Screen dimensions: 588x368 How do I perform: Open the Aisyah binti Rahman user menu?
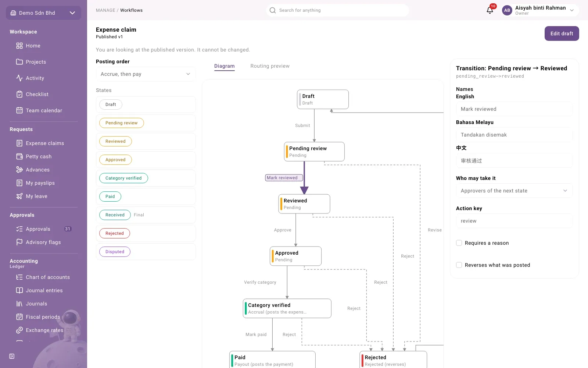click(540, 10)
